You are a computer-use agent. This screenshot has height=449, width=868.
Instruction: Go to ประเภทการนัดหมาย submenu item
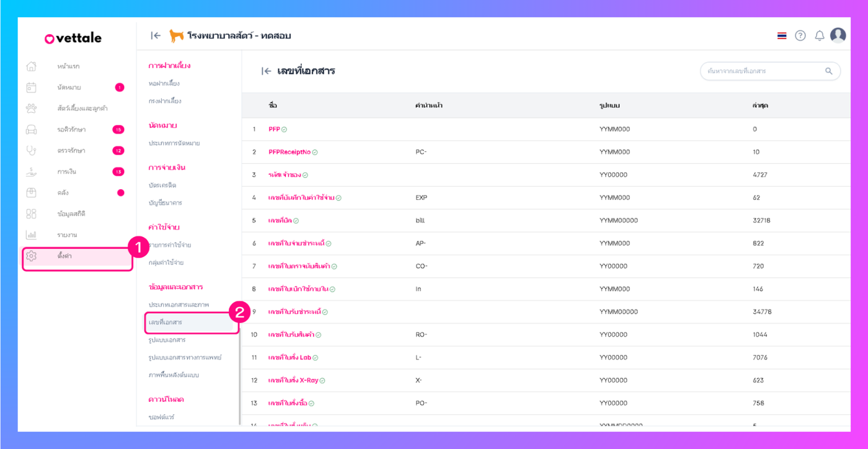174,143
